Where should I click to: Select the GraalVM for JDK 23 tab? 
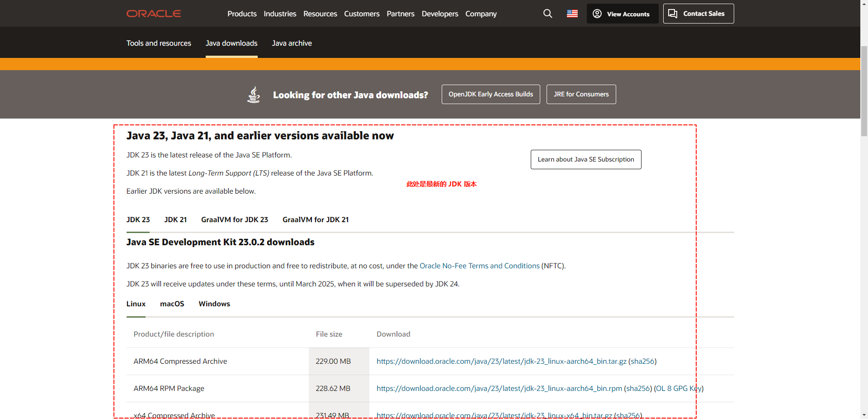click(235, 219)
